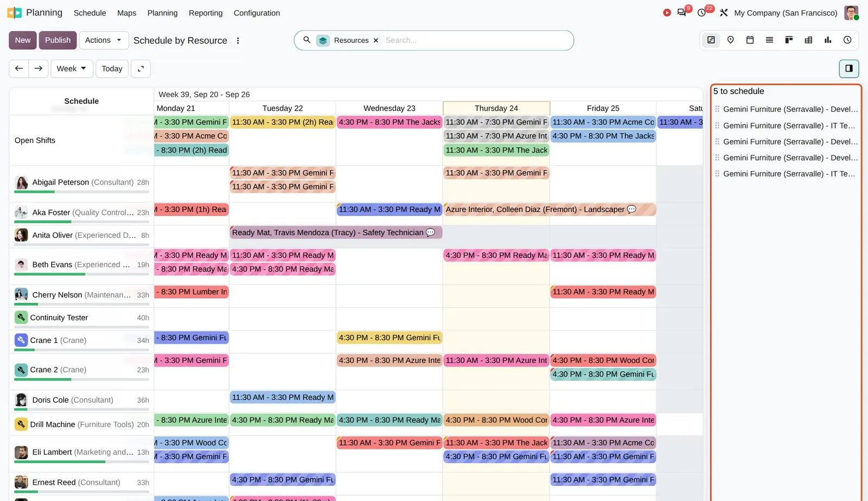Screen dimensions: 868x501
Task: Open the Reporting menu
Action: point(206,13)
